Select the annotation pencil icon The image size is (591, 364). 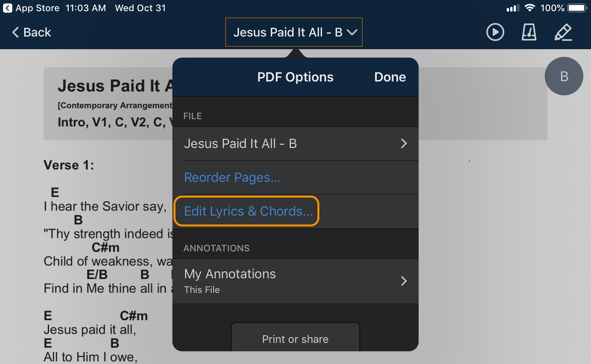pyautogui.click(x=563, y=32)
